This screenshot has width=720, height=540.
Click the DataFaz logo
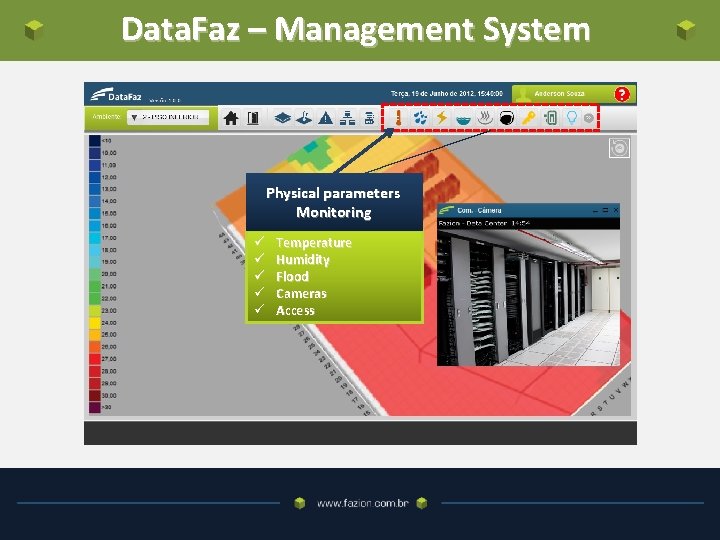pos(116,95)
